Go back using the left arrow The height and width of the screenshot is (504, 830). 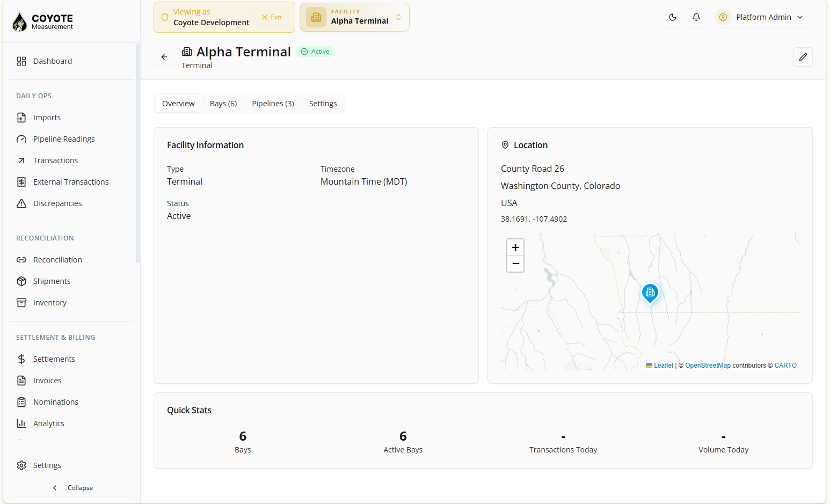coord(164,57)
